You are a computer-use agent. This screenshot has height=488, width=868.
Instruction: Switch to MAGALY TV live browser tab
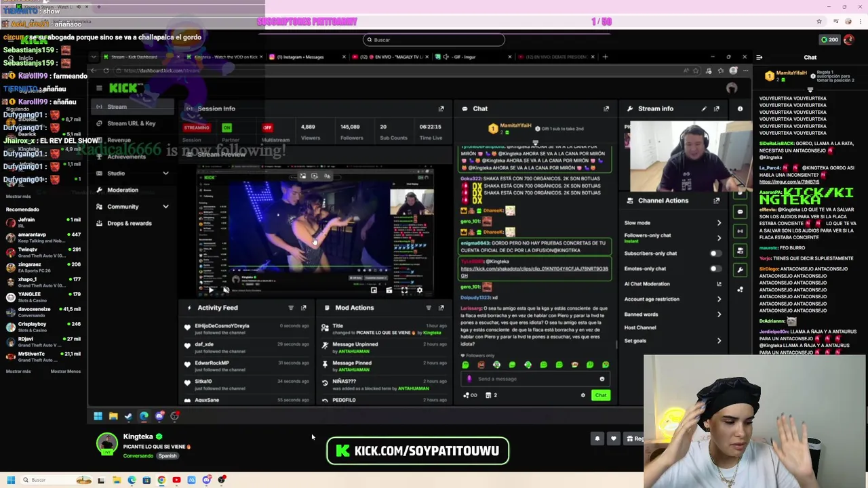pyautogui.click(x=390, y=57)
